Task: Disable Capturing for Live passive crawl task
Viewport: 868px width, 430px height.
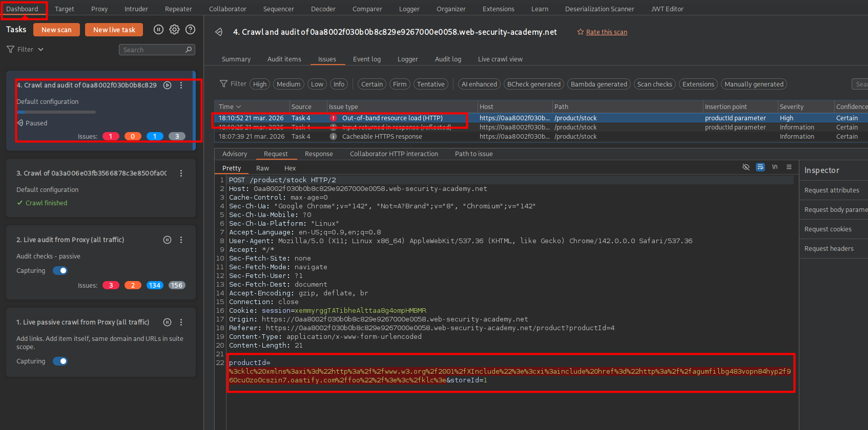Action: 60,361
